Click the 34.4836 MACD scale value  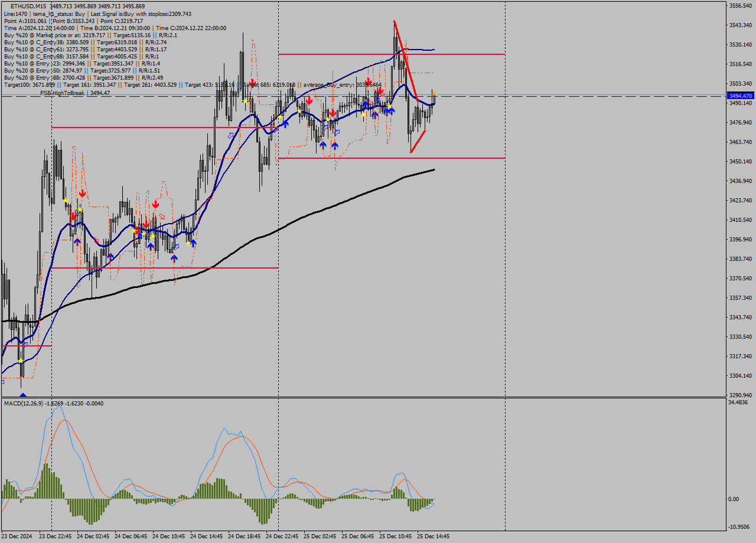(x=738, y=403)
